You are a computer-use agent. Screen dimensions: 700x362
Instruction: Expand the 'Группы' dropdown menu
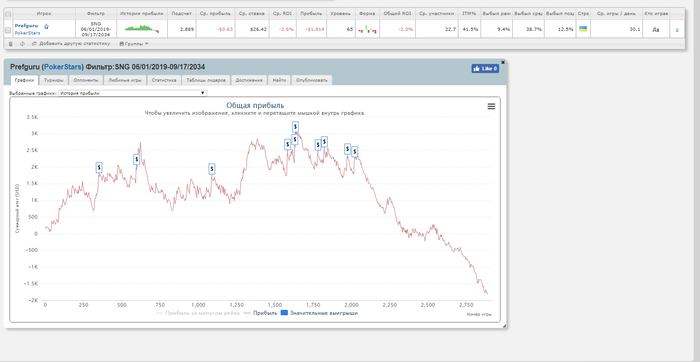pyautogui.click(x=134, y=44)
